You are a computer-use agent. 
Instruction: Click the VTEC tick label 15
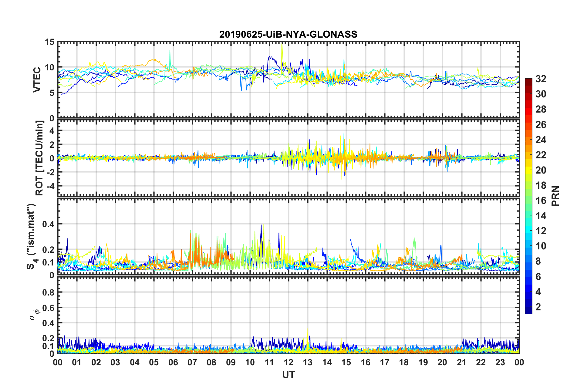click(x=49, y=42)
